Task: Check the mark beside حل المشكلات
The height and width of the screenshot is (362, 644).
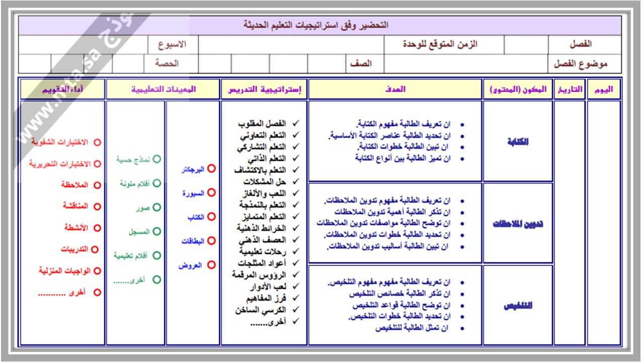Action: pyautogui.click(x=296, y=182)
